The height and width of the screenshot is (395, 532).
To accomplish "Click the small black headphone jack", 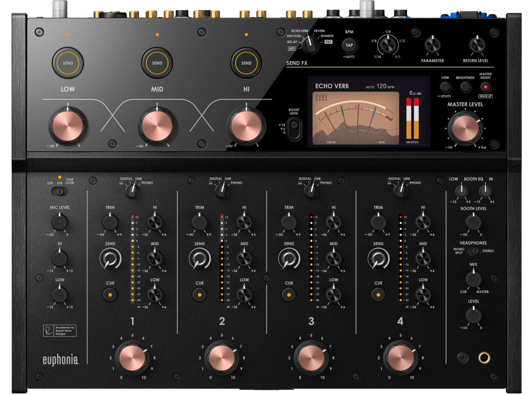I will point(462,358).
